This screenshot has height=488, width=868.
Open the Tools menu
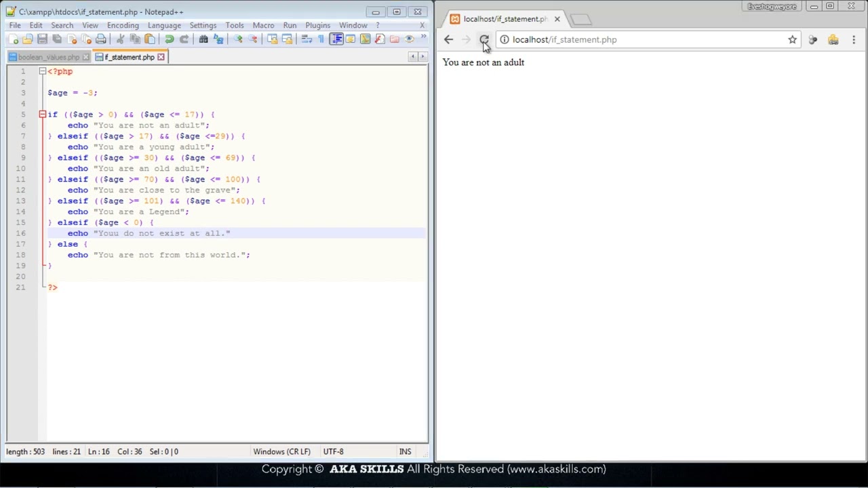(235, 25)
